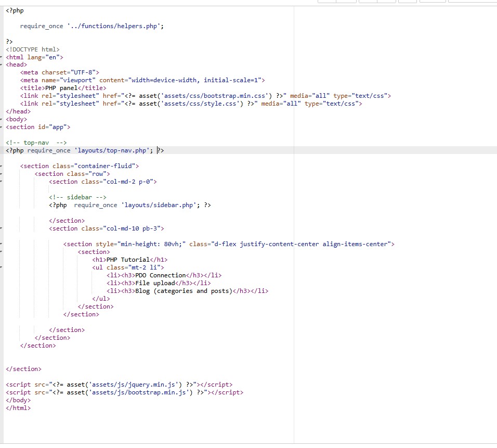Fold the container-fluid section block
The image size is (497, 448).
click(1, 167)
